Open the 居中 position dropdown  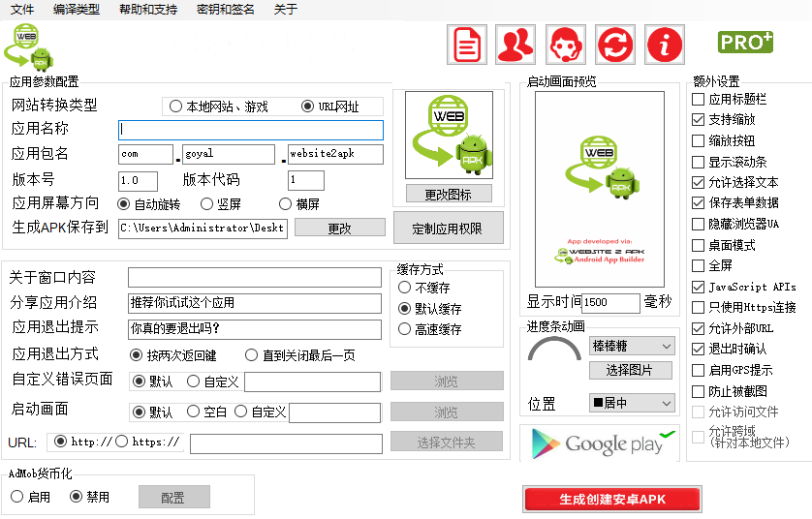[632, 403]
